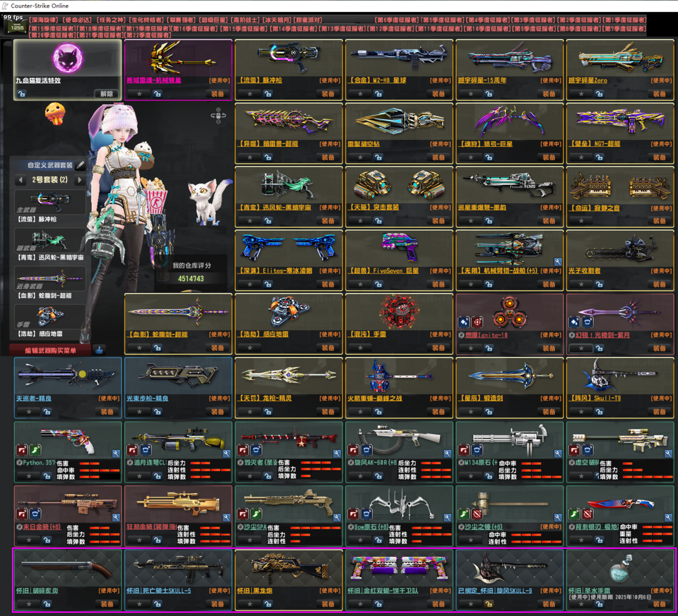Open wrench settings on 狂怒金骑 card
Viewport: 678px width, 616px height.
click(x=227, y=518)
